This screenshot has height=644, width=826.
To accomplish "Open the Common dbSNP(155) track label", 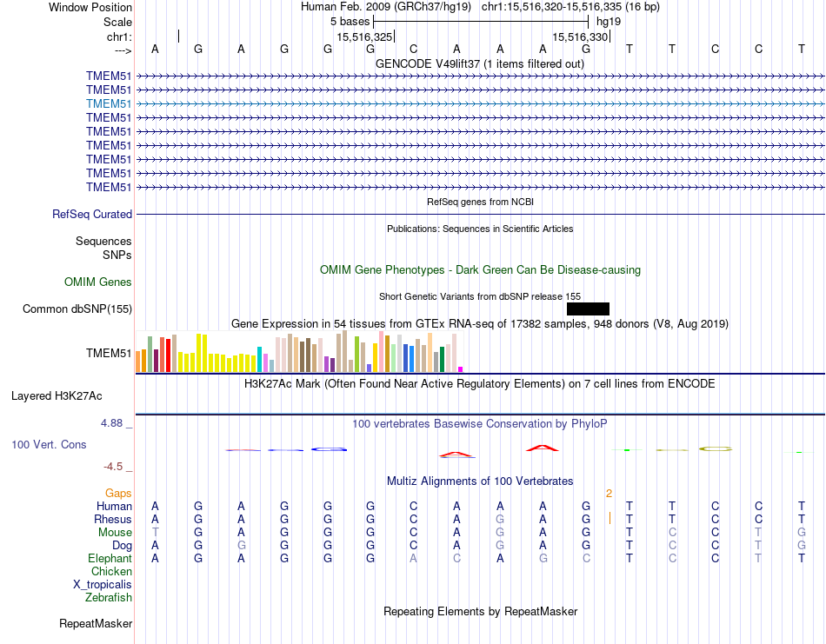I will pyautogui.click(x=77, y=309).
